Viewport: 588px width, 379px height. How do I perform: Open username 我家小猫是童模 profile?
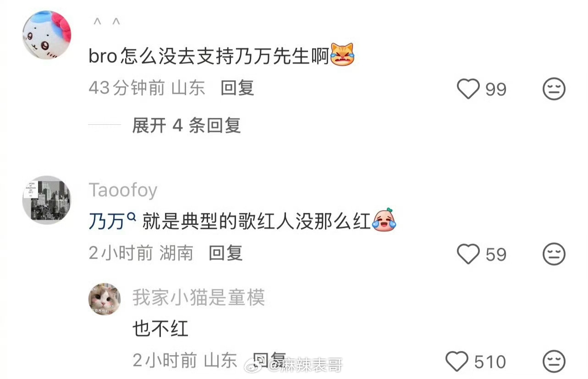(x=199, y=298)
